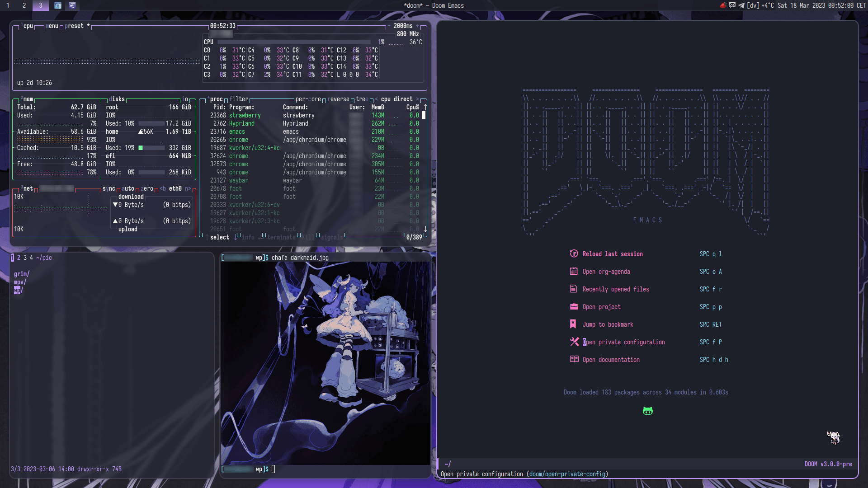Click n to switch to the next network interface
Viewport: 868px width, 488px height.
pyautogui.click(x=188, y=189)
